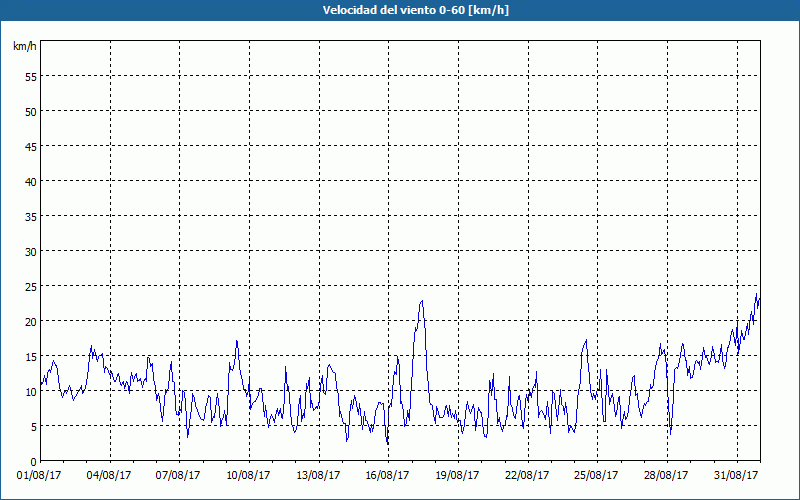Click the 10/08/17 date label
The height and width of the screenshot is (500, 800).
(248, 476)
